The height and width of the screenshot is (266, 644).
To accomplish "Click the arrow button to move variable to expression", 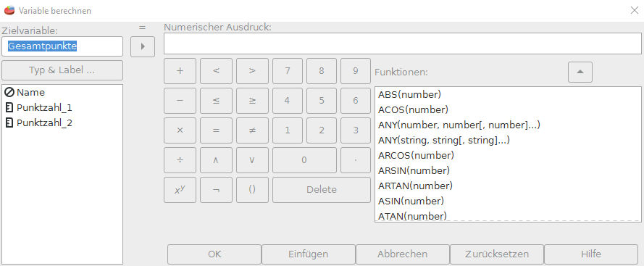I will pos(143,46).
